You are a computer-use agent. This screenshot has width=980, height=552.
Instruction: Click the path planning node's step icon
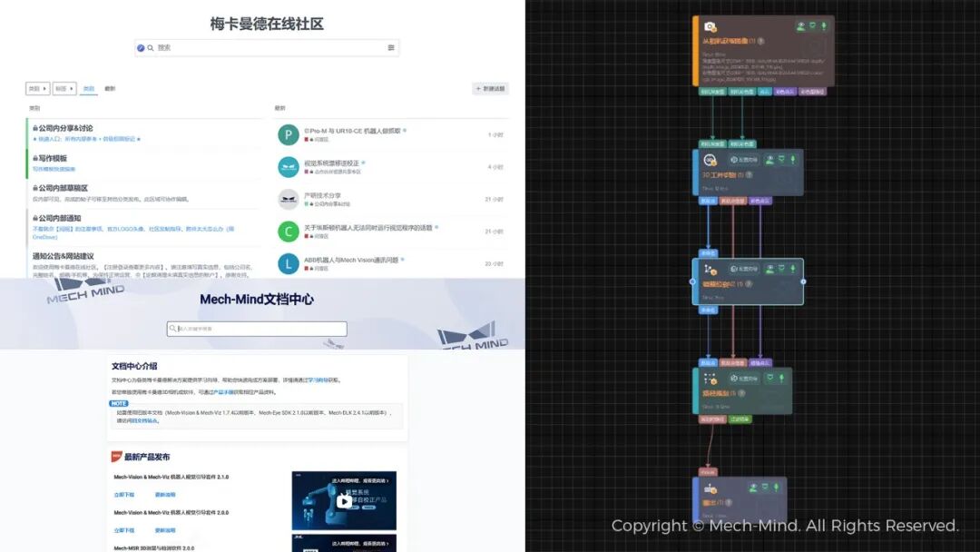pyautogui.click(x=710, y=379)
